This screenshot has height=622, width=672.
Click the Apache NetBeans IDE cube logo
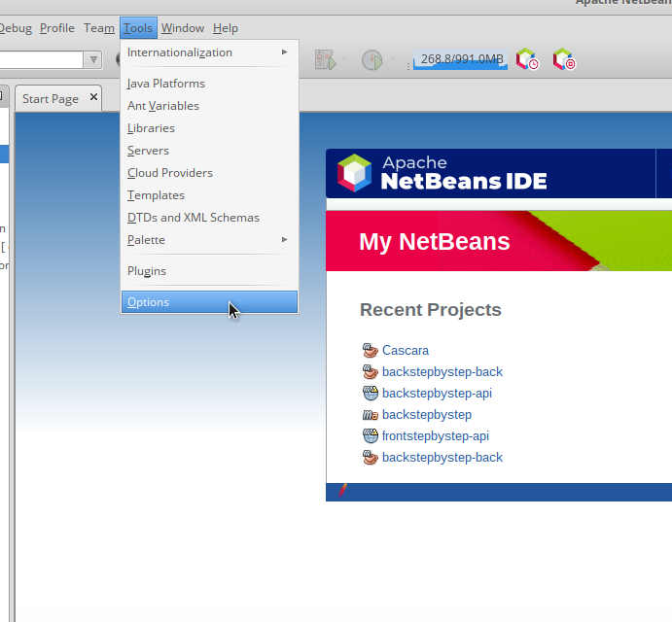[354, 173]
